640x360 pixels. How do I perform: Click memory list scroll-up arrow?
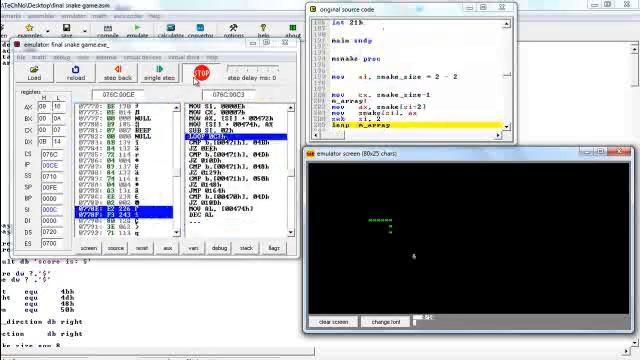(176, 108)
